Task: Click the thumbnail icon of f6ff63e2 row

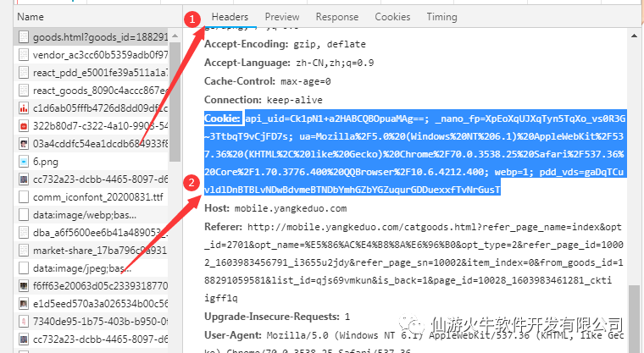Action: click(x=24, y=286)
